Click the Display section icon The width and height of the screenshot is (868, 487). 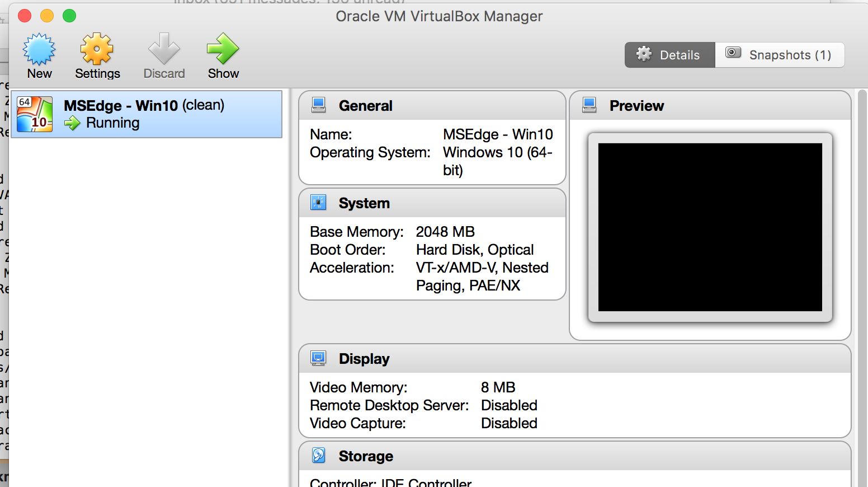319,358
